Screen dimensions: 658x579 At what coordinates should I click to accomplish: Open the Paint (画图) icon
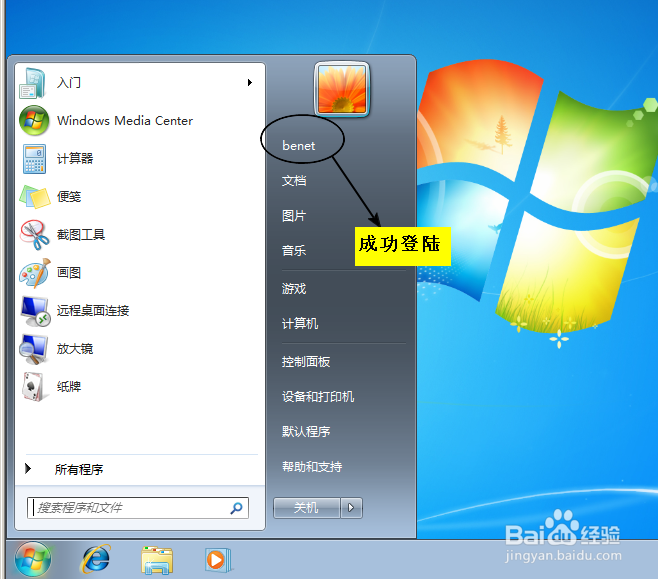click(34, 273)
